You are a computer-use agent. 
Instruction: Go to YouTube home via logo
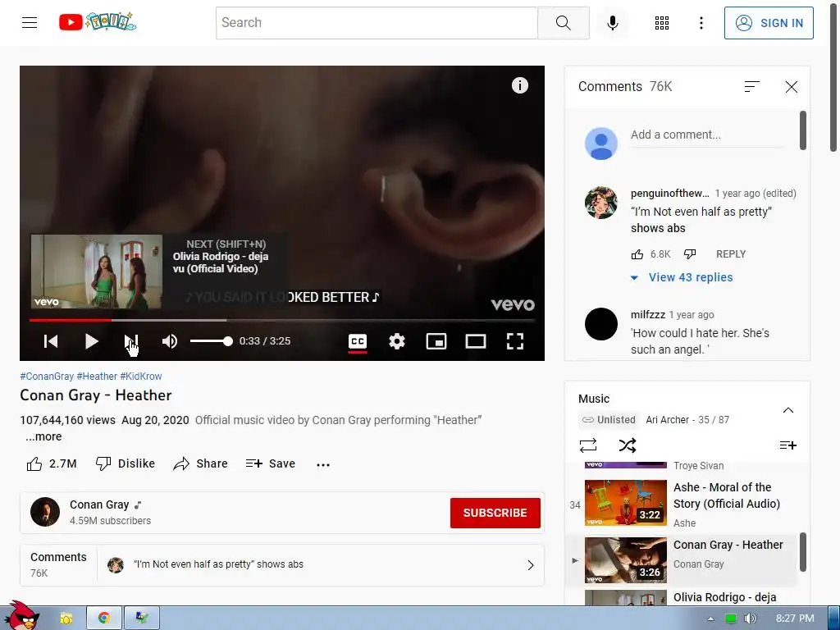click(x=98, y=22)
